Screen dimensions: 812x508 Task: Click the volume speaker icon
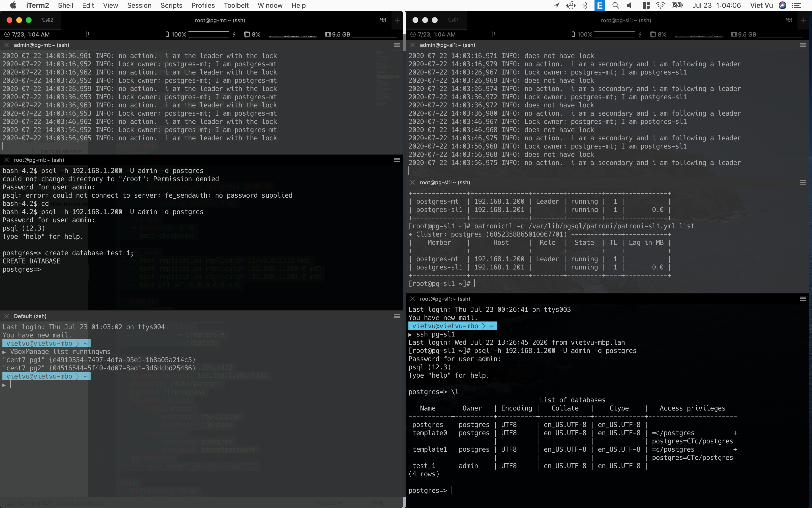tap(629, 5)
